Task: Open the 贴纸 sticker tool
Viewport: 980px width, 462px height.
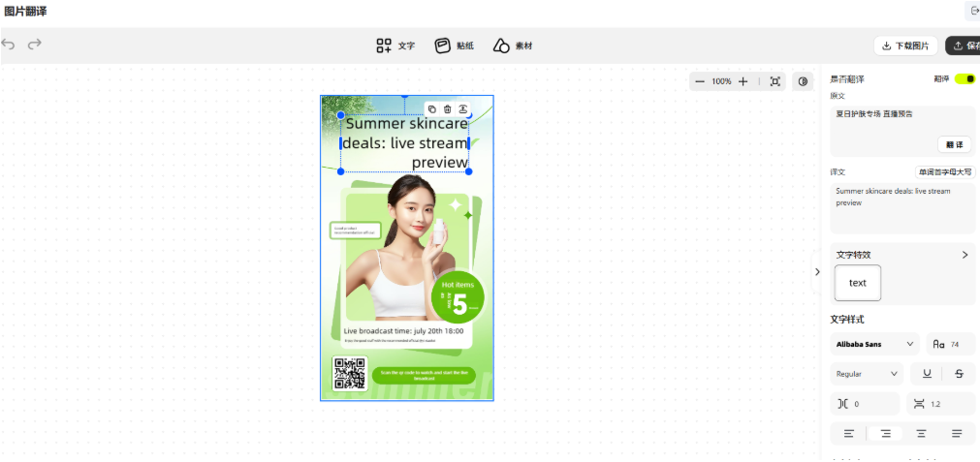Action: click(455, 46)
